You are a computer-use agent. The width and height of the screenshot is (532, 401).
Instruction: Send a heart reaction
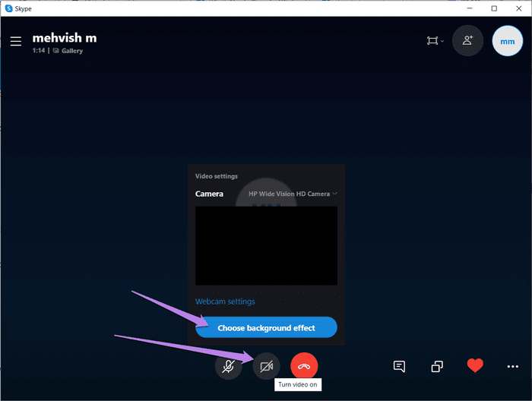tap(475, 365)
